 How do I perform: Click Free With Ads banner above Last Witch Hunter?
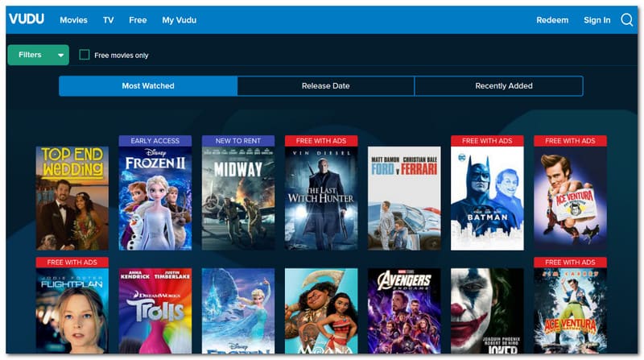(321, 141)
